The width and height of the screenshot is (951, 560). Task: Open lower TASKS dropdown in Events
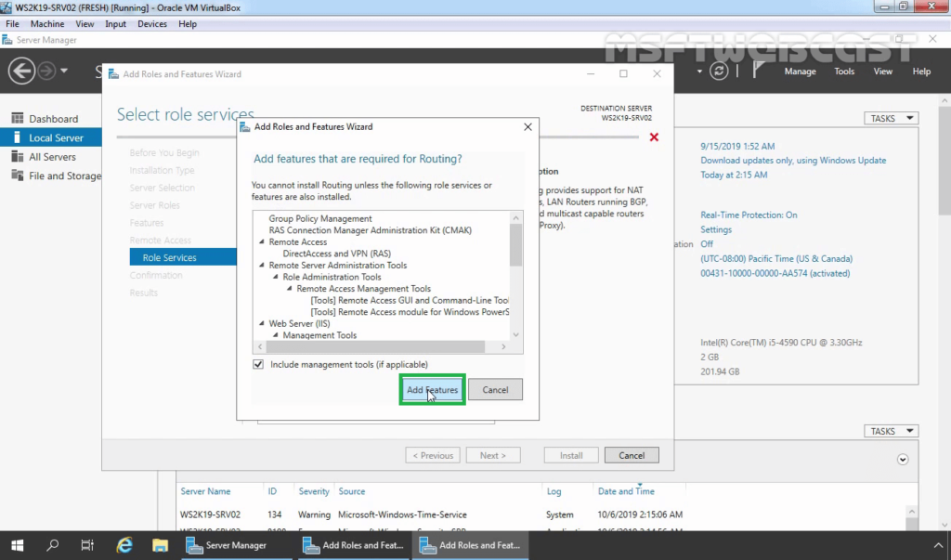pyautogui.click(x=891, y=431)
